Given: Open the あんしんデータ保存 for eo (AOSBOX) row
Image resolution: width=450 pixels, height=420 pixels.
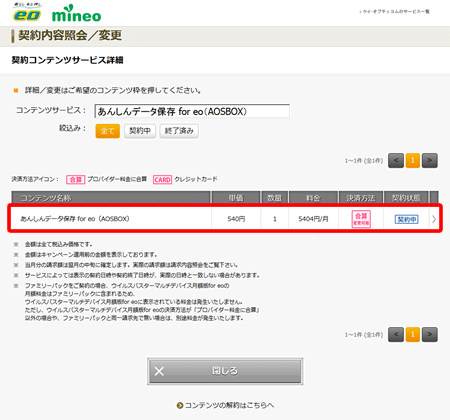Looking at the screenshot, I should pyautogui.click(x=225, y=219).
